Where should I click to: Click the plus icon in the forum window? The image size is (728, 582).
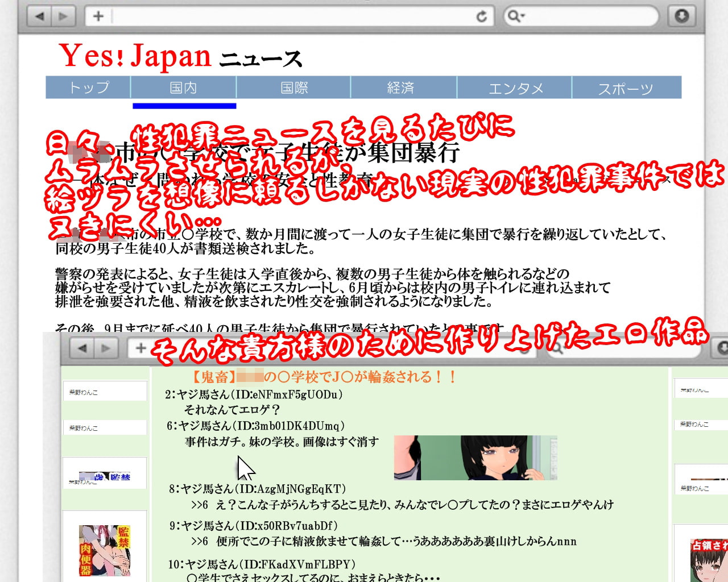140,347
